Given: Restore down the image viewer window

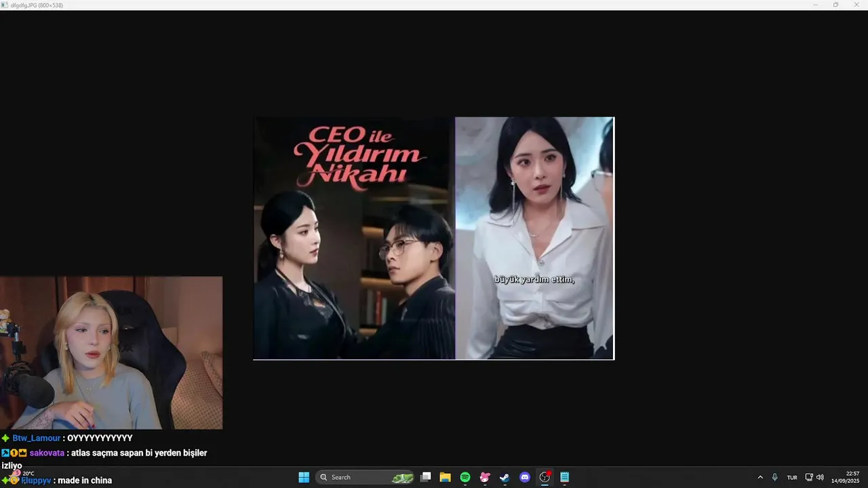Looking at the screenshot, I should coord(835,5).
